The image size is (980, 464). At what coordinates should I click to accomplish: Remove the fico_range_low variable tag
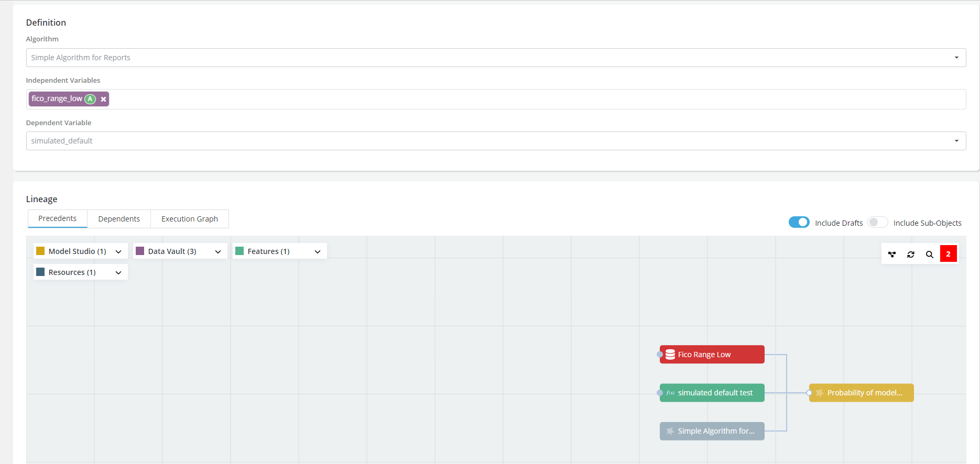[x=104, y=99]
